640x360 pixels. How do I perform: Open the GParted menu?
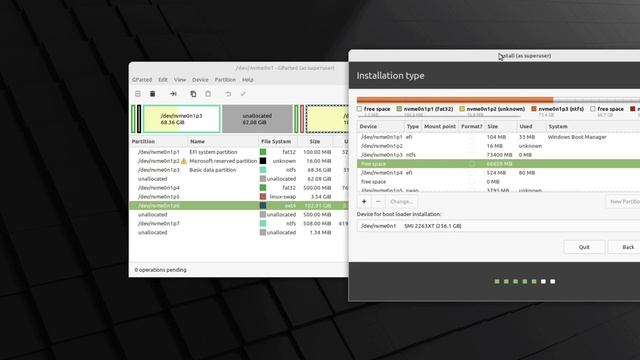142,80
